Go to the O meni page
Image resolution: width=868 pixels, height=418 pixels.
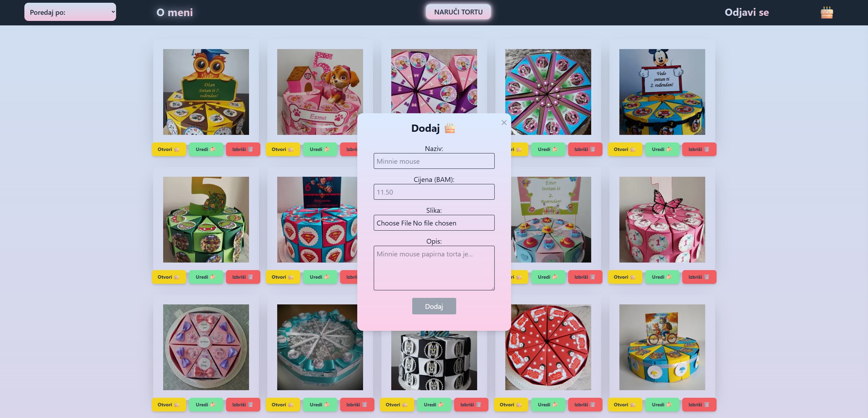tap(174, 12)
